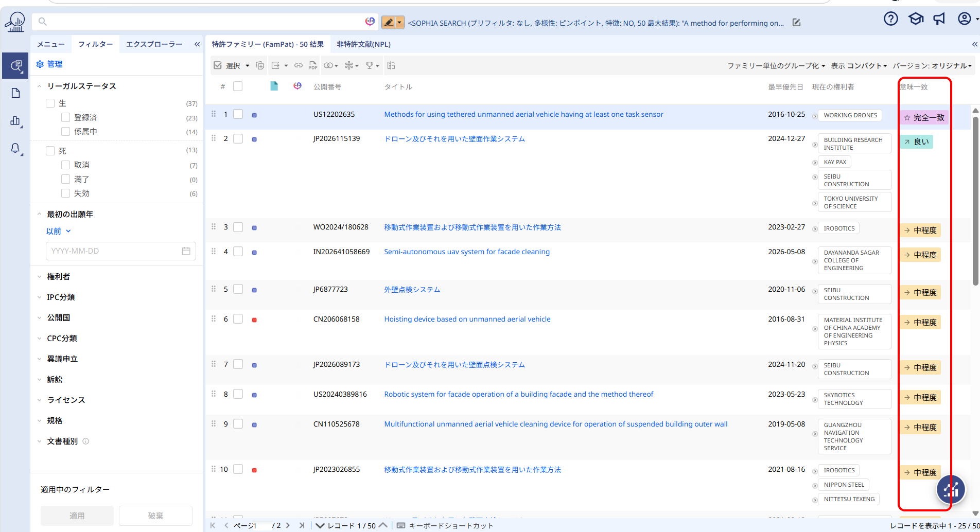Check the 死 legal status checkbox
This screenshot has height=532, width=980.
tap(50, 151)
